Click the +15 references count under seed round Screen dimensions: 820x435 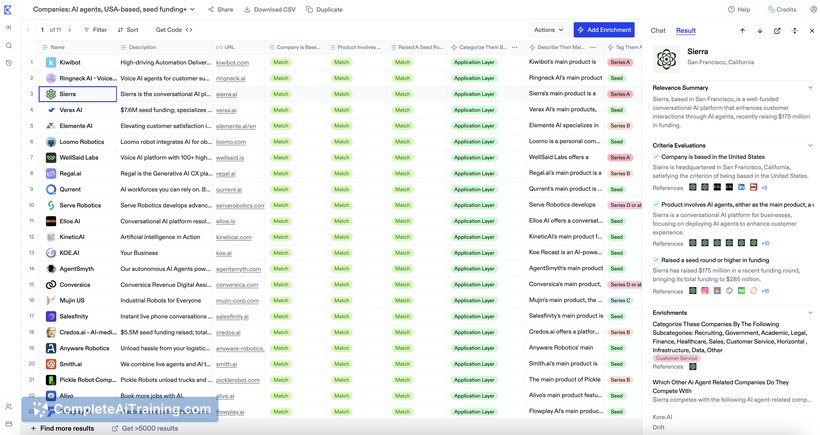765,291
